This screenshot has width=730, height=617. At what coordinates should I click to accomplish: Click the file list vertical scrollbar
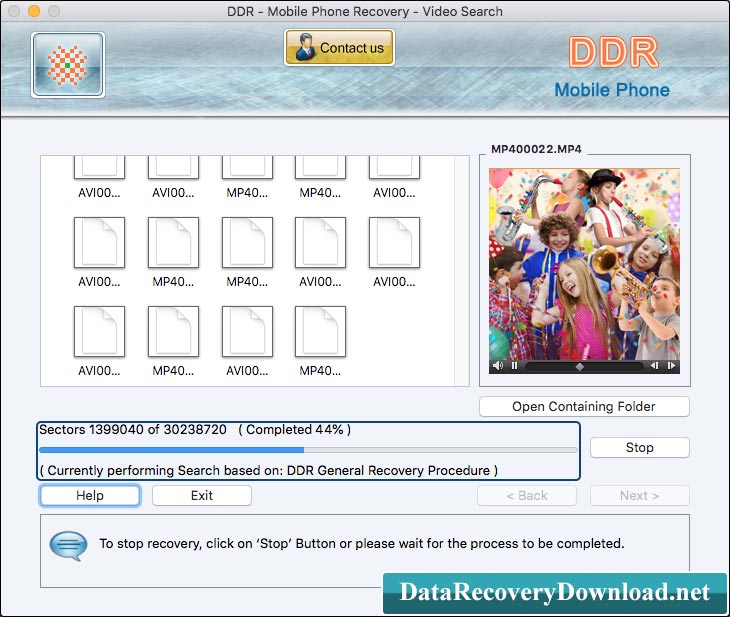462,271
